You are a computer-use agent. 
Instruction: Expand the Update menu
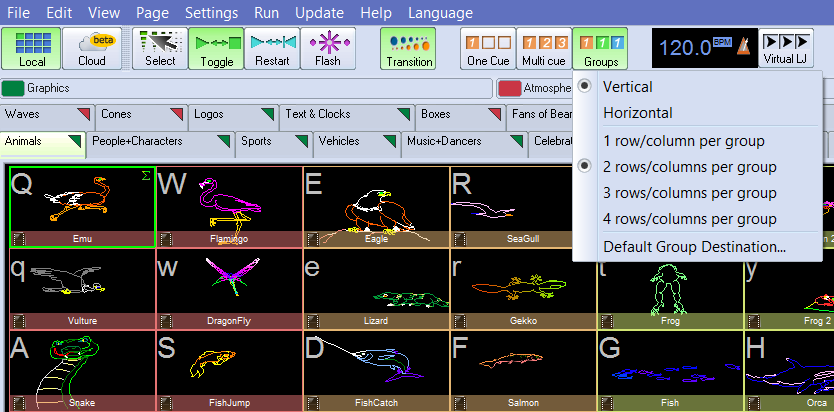tap(321, 13)
